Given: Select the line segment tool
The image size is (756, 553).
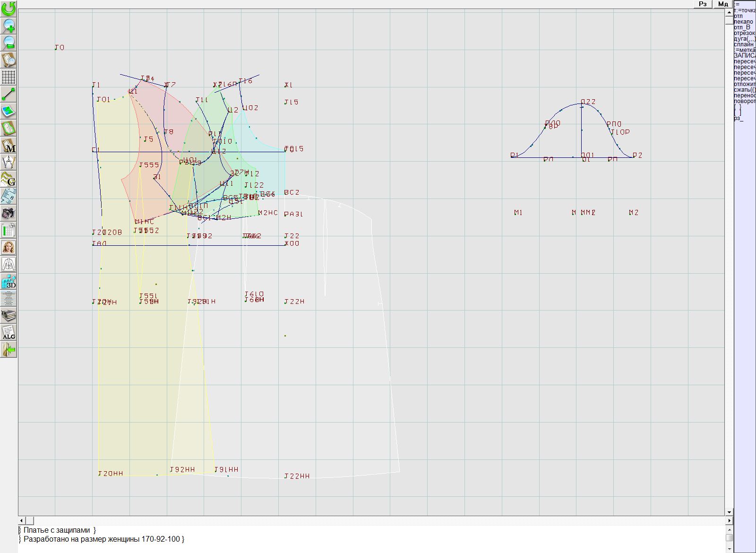Looking at the screenshot, I should (9, 94).
